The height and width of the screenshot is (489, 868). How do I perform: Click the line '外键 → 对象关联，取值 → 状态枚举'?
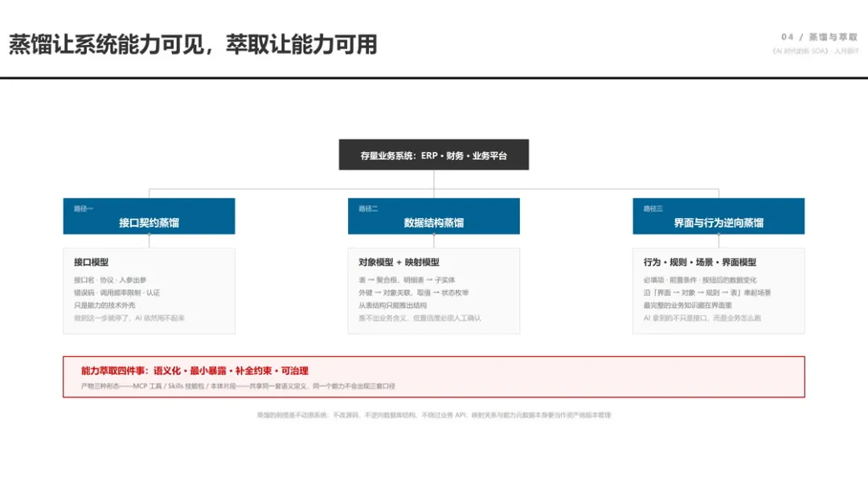tap(414, 293)
